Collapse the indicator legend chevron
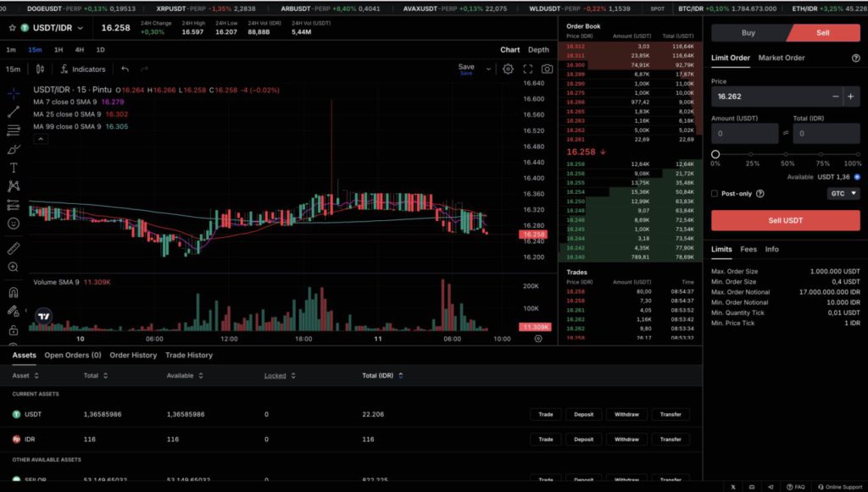The width and height of the screenshot is (868, 492). [x=41, y=140]
